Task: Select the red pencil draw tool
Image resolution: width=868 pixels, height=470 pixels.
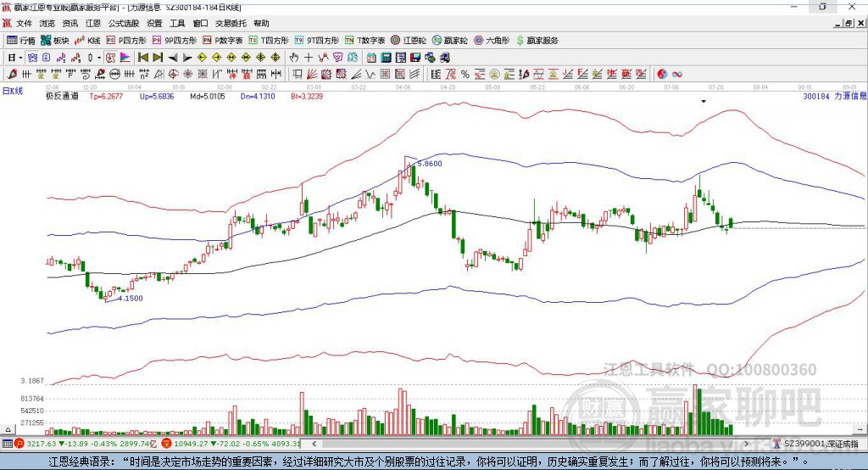Action: (12, 75)
